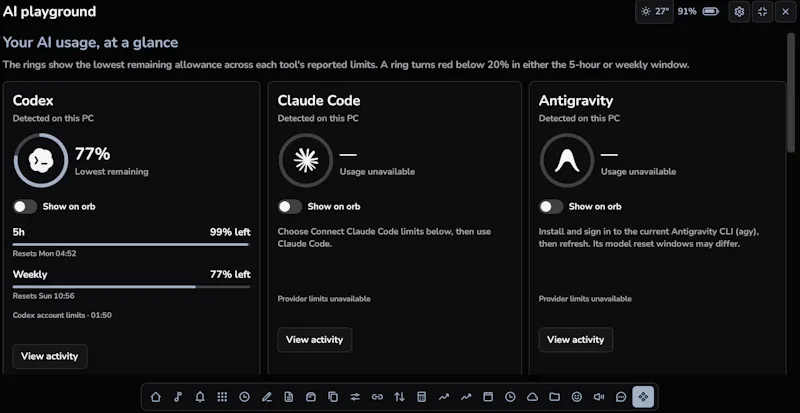Image resolution: width=800 pixels, height=413 pixels.
Task: Close the AI playground panel
Action: click(x=785, y=12)
